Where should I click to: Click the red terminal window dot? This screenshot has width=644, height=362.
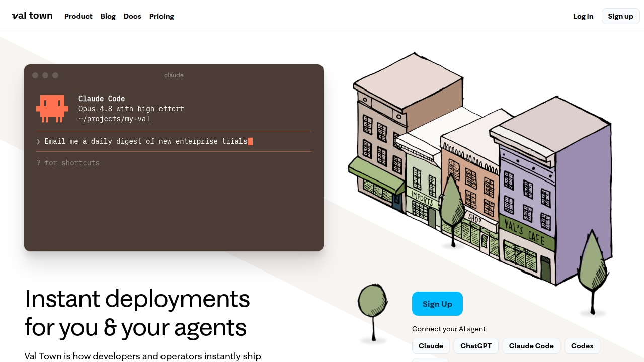click(35, 75)
